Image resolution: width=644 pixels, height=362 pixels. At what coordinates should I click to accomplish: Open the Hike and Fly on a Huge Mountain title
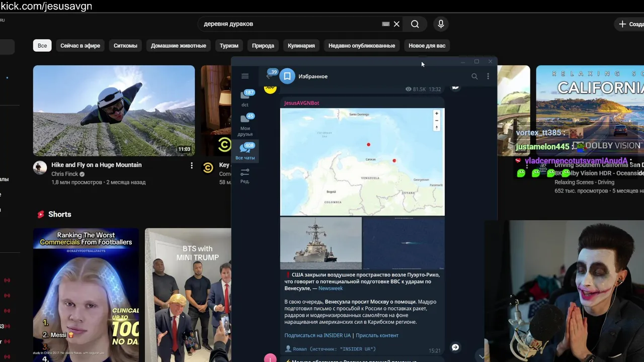tap(97, 165)
